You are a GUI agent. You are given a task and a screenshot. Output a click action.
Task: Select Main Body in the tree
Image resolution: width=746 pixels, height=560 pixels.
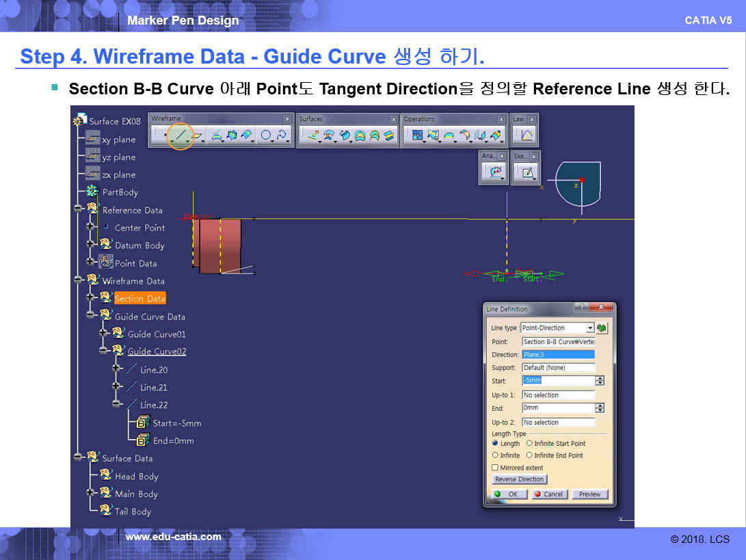tap(136, 494)
